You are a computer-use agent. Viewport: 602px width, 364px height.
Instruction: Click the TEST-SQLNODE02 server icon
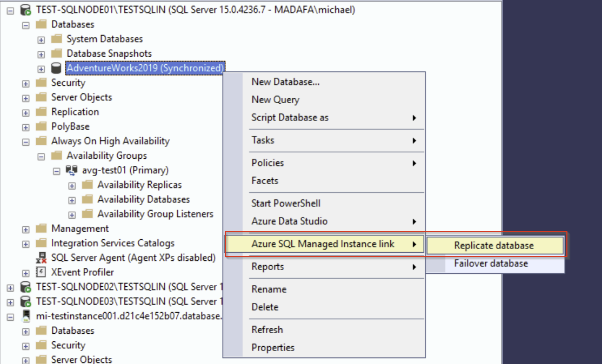[x=25, y=287]
